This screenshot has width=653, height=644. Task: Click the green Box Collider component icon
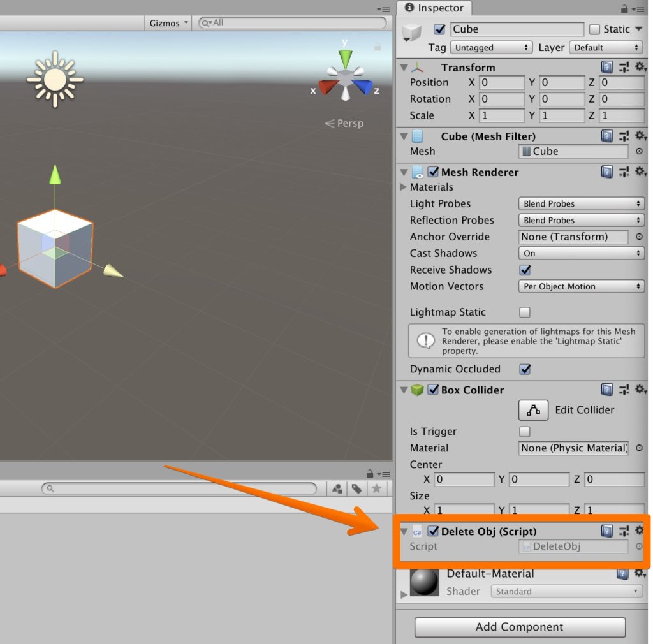coord(418,390)
